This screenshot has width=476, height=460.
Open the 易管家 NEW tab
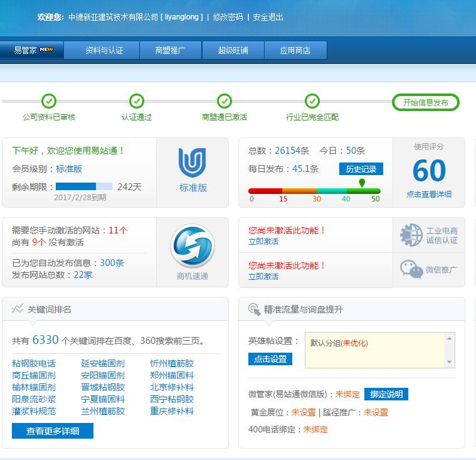click(x=32, y=50)
